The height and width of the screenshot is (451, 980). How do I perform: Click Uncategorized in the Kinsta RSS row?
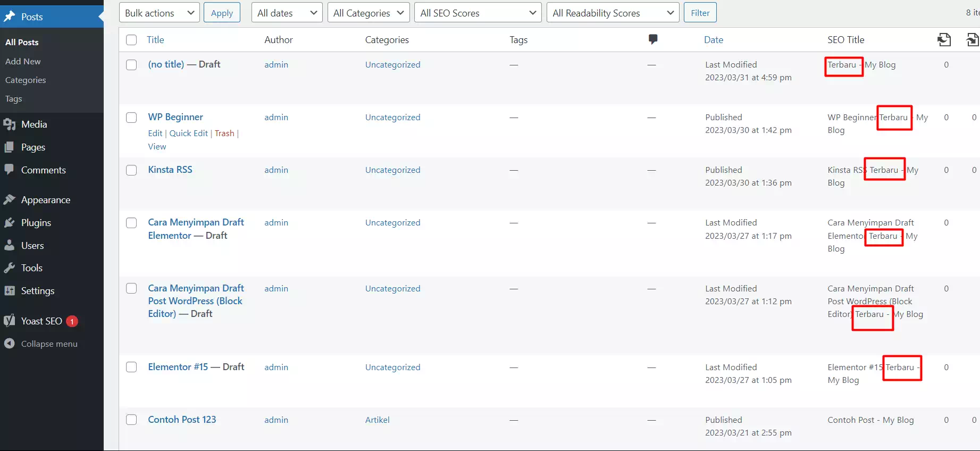point(392,170)
